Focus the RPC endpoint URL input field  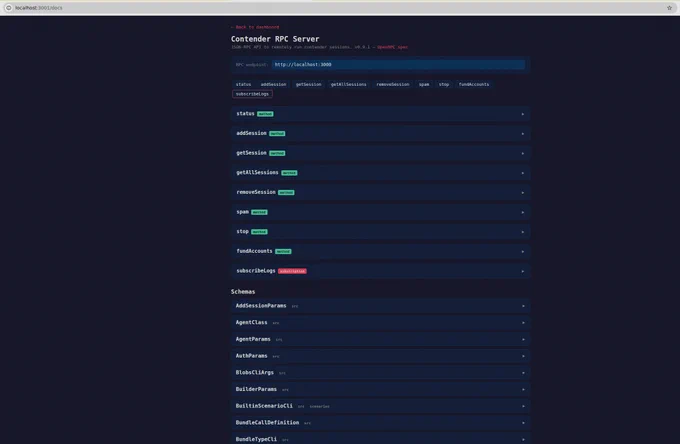click(x=398, y=65)
